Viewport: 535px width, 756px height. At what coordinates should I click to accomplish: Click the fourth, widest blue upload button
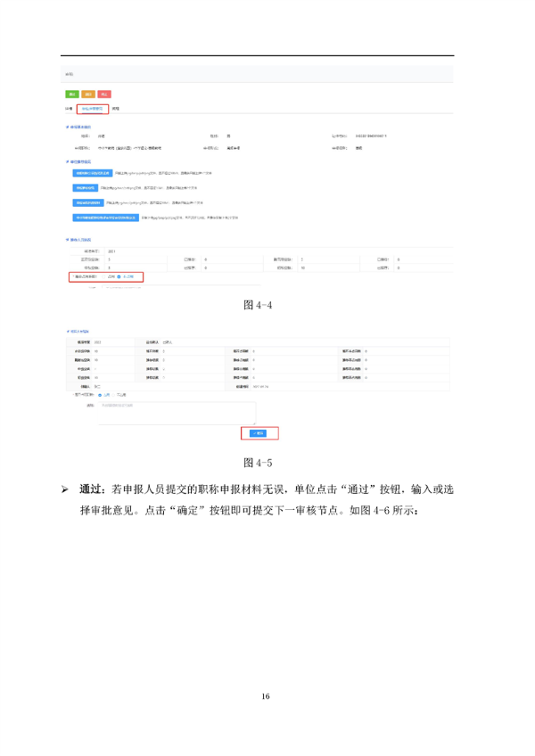pyautogui.click(x=106, y=218)
